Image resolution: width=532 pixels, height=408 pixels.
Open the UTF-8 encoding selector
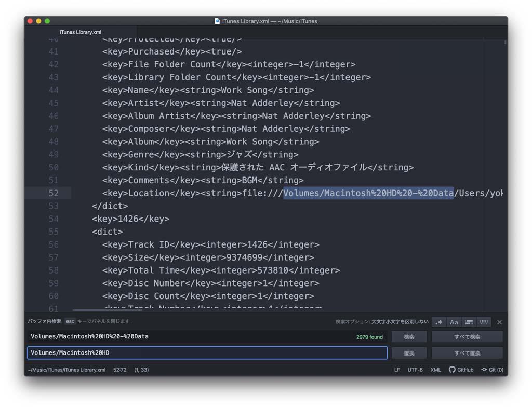(x=415, y=370)
